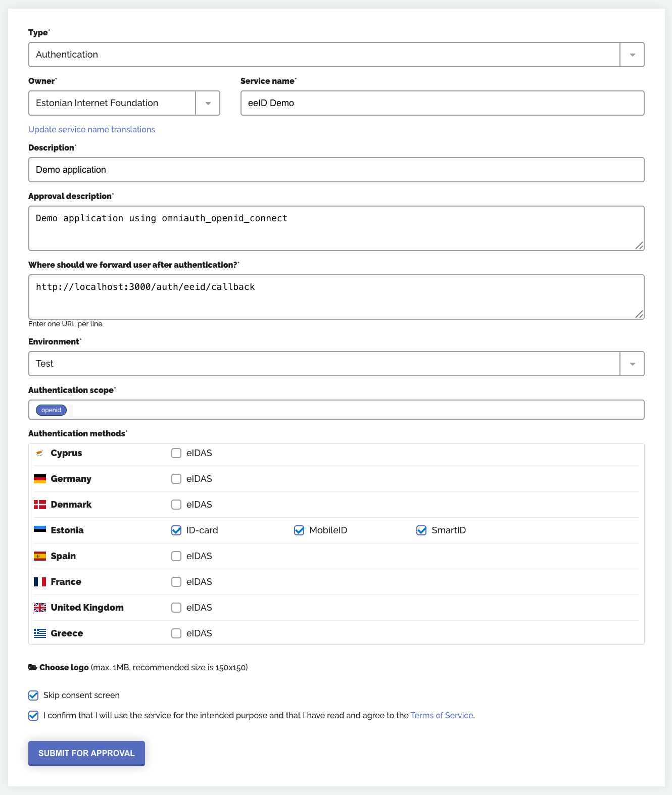Enable eIDAS for Germany

tap(176, 479)
